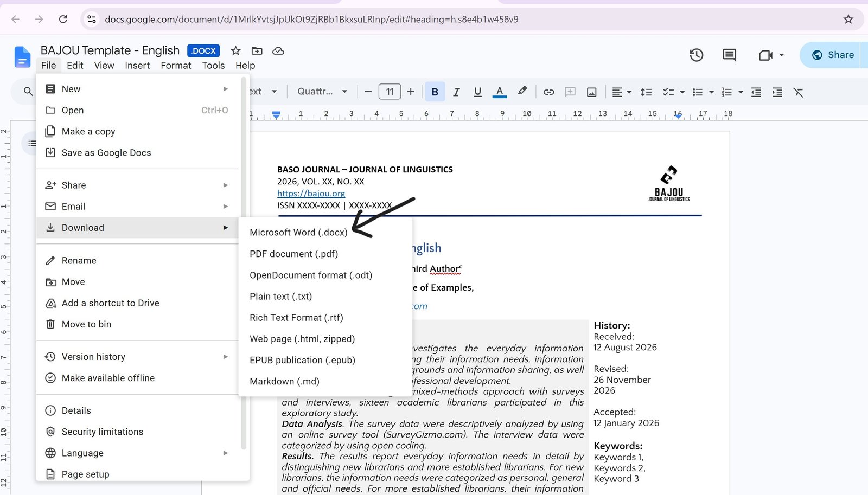This screenshot has width=868, height=495.
Task: Toggle underline formatting
Action: [x=477, y=92]
